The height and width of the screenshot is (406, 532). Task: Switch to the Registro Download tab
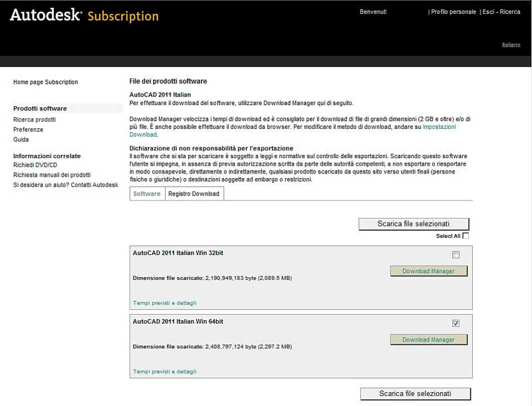coord(194,193)
